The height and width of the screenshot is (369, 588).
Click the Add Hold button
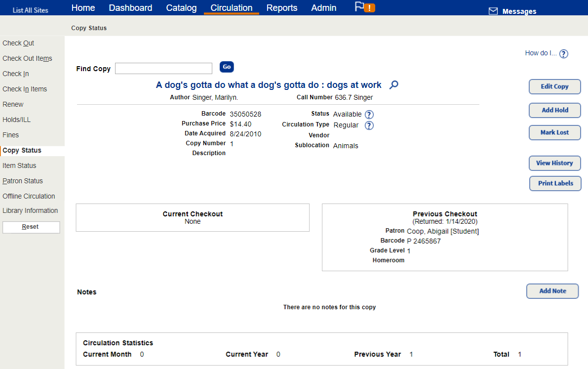tap(554, 110)
